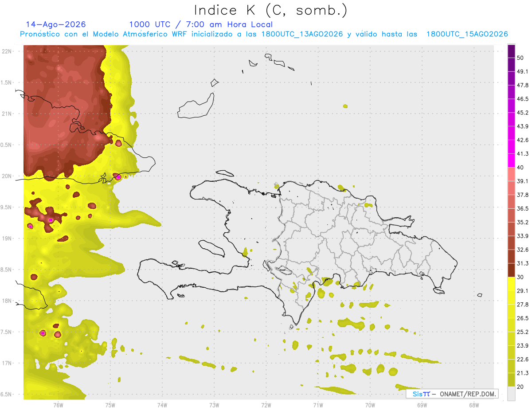This screenshot has height=411, width=532.
Task: Click the colorbar value label "30"
Action: [520, 277]
